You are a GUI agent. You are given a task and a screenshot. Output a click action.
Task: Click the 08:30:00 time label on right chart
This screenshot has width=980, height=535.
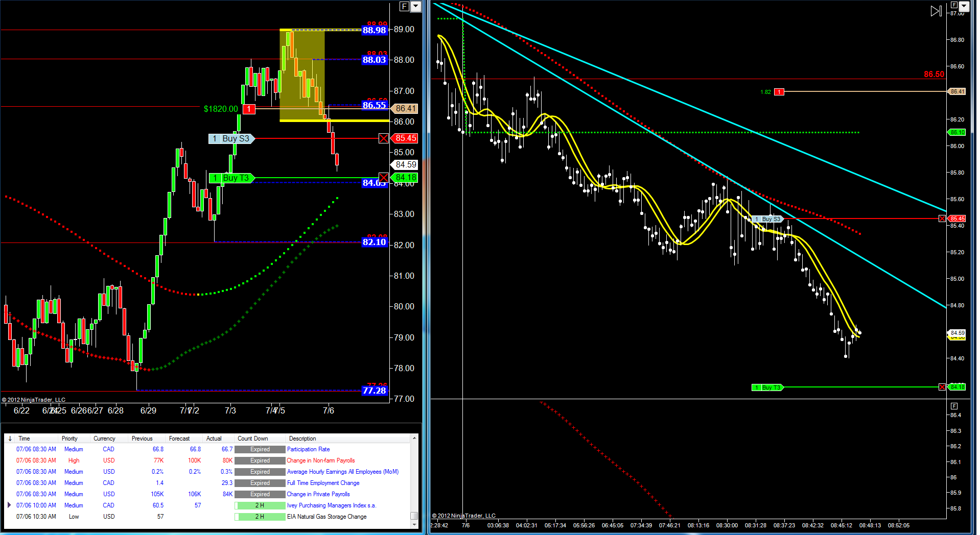pos(727,525)
